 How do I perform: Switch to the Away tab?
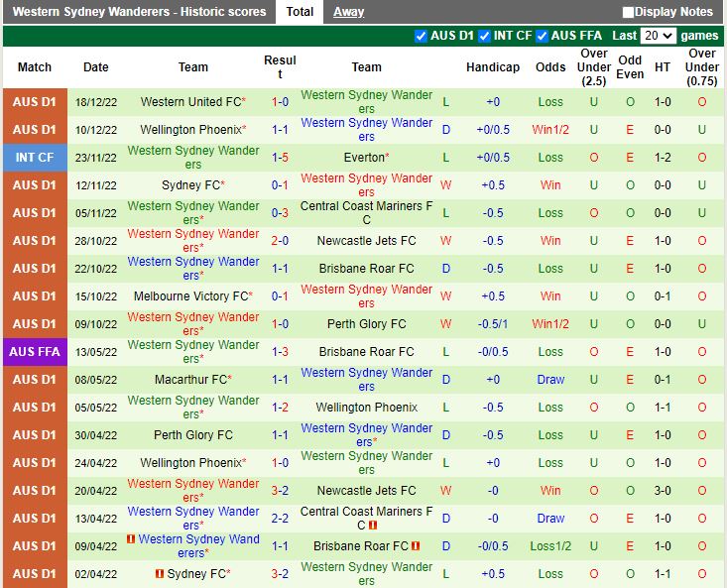click(x=349, y=12)
